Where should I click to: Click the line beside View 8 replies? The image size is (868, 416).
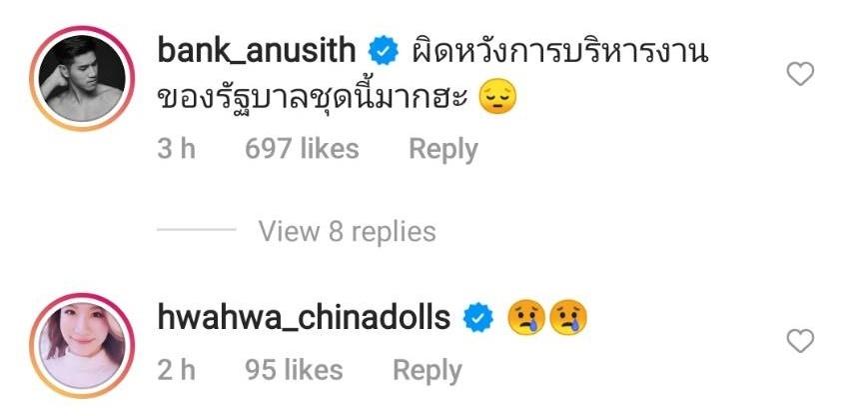coord(197,229)
